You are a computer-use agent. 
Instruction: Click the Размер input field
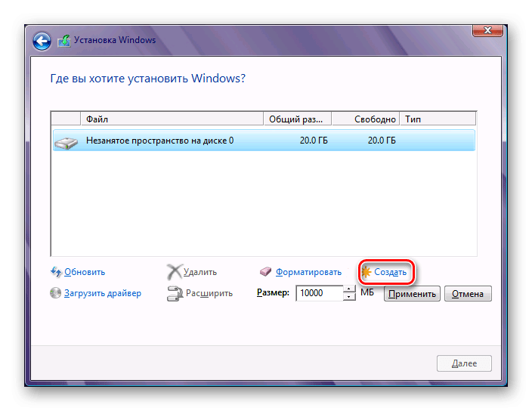pyautogui.click(x=319, y=293)
